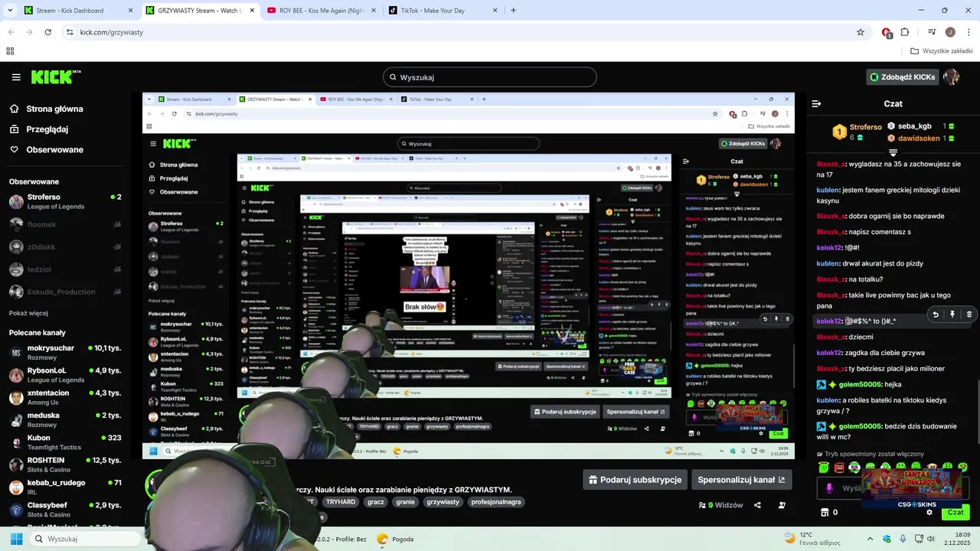This screenshot has height=551, width=980.
Task: Expand the chat leaderboard handle
Action: tap(893, 153)
